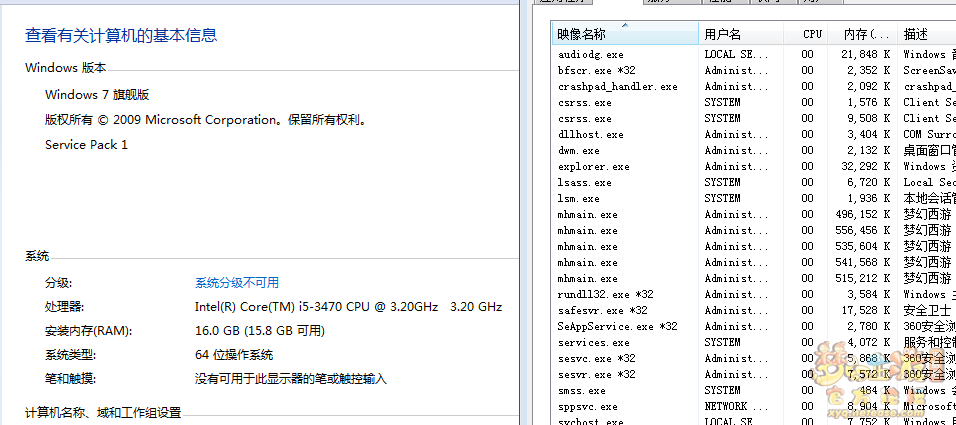This screenshot has height=425, width=956.
Task: Click the 21,848 K memory value
Action: click(865, 54)
